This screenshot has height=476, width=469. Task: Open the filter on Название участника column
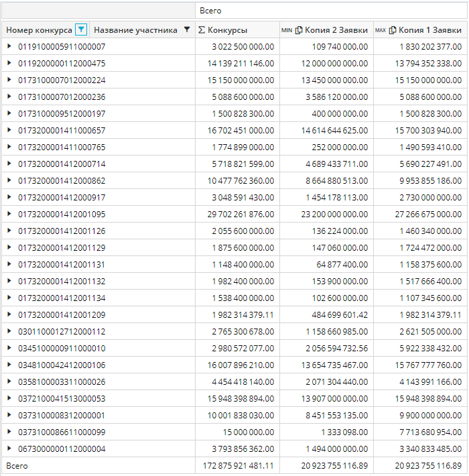coord(187,29)
